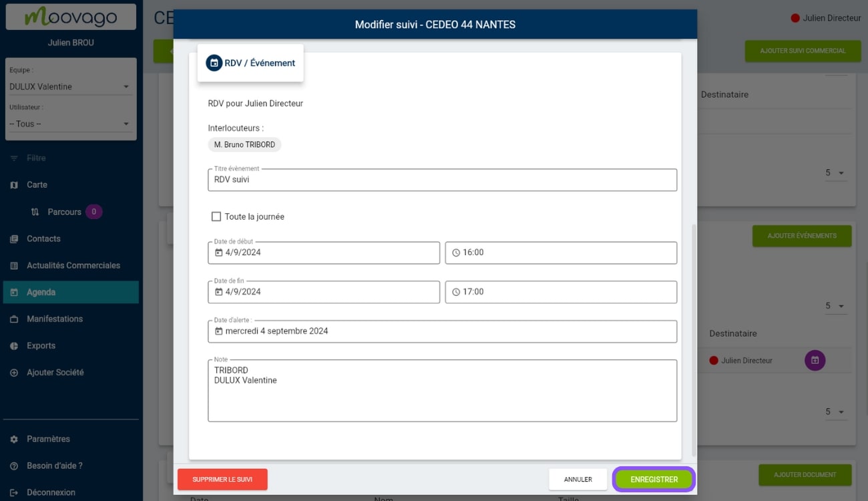Click Ajouter Suivi Commercial button
868x501 pixels.
point(803,51)
